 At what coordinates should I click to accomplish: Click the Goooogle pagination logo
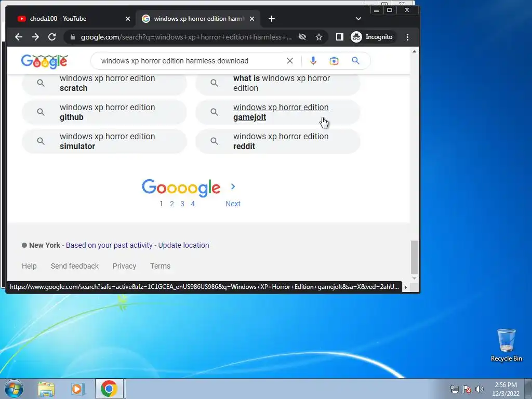tap(181, 188)
